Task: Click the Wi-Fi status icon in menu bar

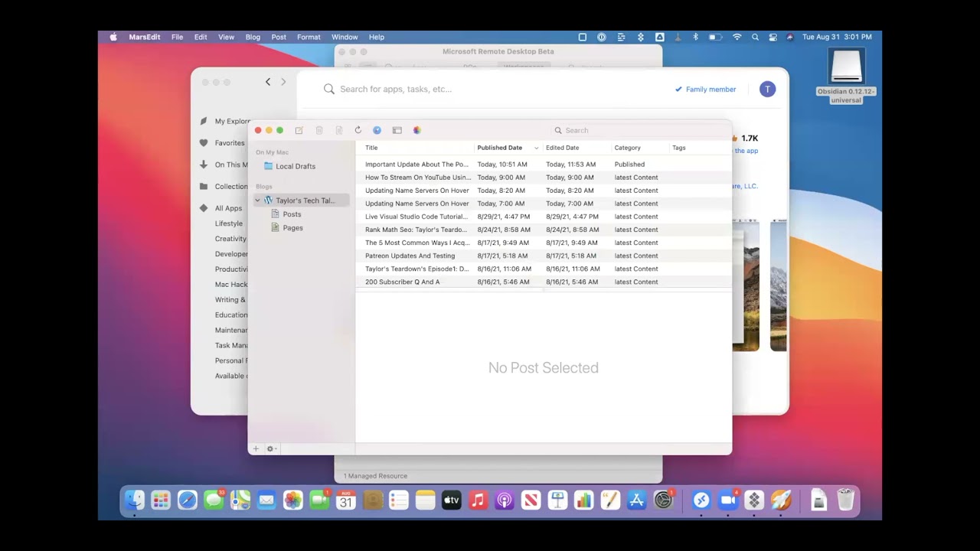Action: pos(737,37)
